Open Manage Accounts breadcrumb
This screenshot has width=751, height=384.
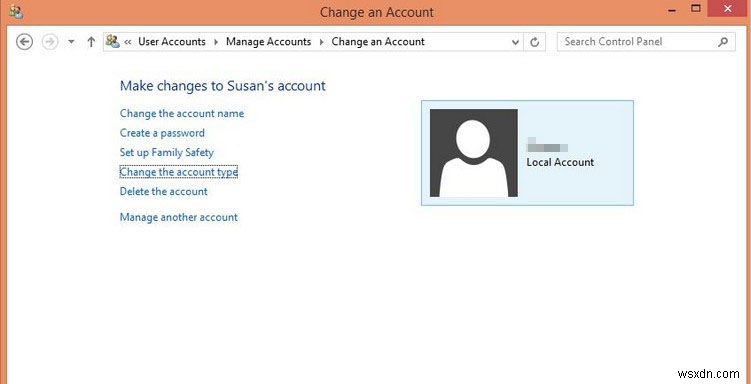click(269, 42)
